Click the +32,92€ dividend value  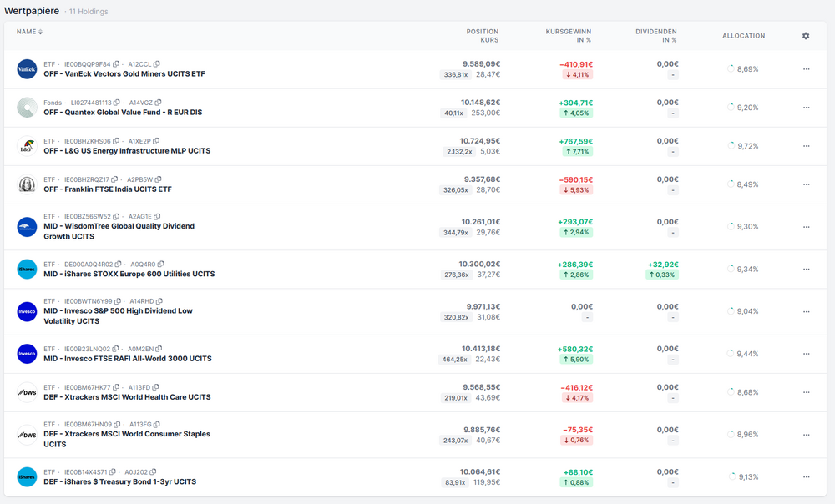coord(663,265)
